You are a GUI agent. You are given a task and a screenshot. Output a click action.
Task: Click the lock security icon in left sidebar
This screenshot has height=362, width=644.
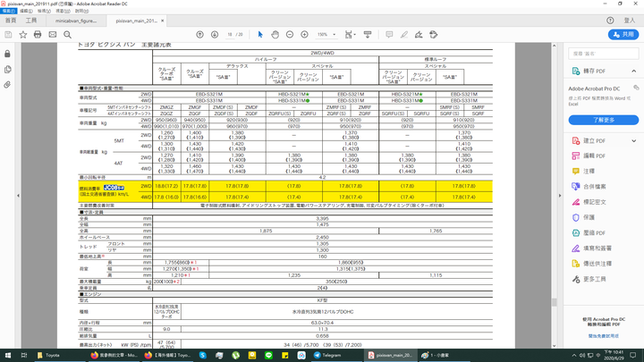click(x=7, y=54)
